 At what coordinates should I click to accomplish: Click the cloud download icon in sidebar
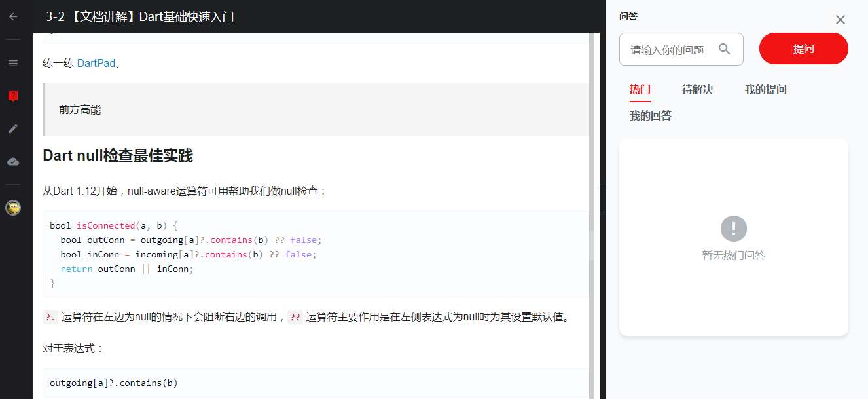tap(13, 161)
